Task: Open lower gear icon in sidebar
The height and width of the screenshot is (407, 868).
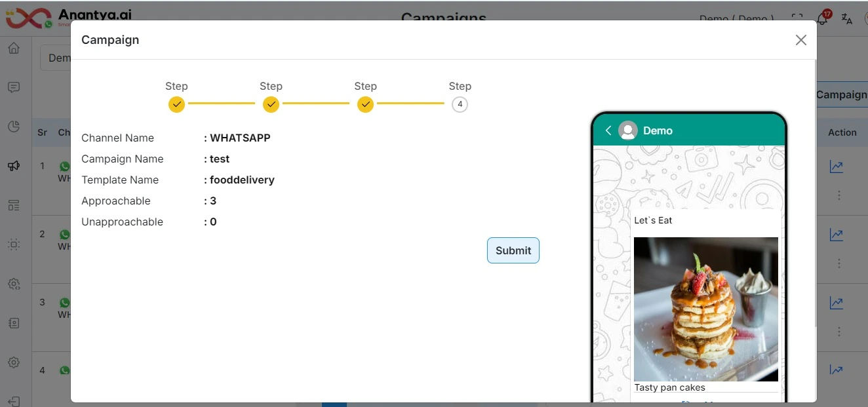Action: pyautogui.click(x=14, y=362)
